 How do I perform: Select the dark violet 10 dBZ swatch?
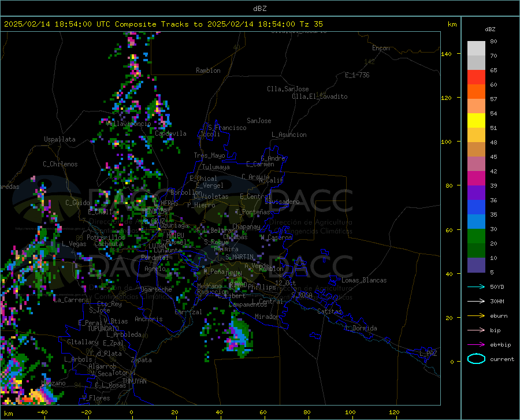(476, 265)
